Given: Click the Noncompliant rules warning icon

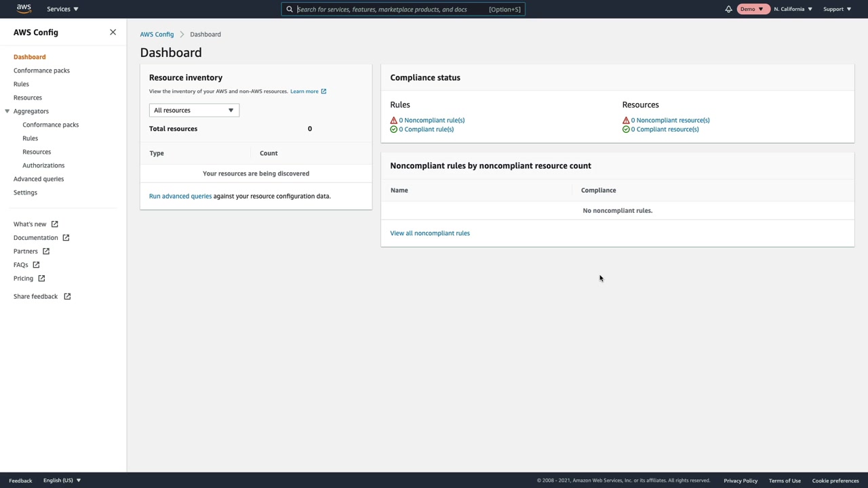Looking at the screenshot, I should (393, 120).
